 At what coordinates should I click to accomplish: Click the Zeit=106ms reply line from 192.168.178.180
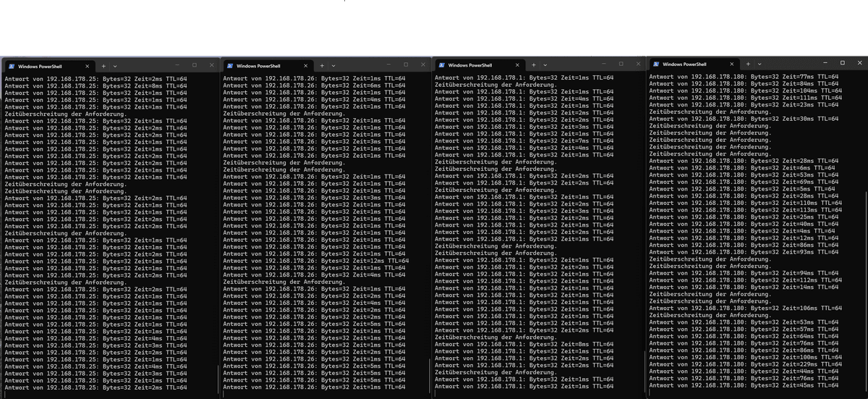[746, 308]
